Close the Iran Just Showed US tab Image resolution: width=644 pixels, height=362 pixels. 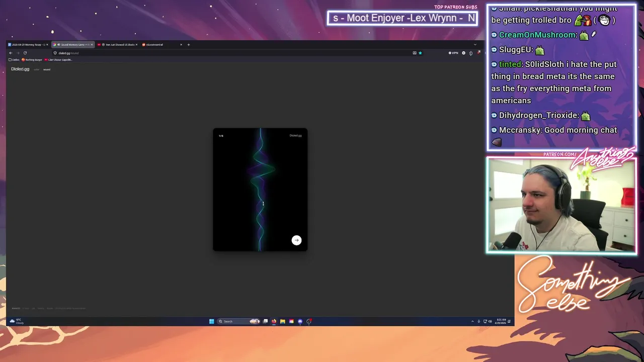tap(136, 45)
